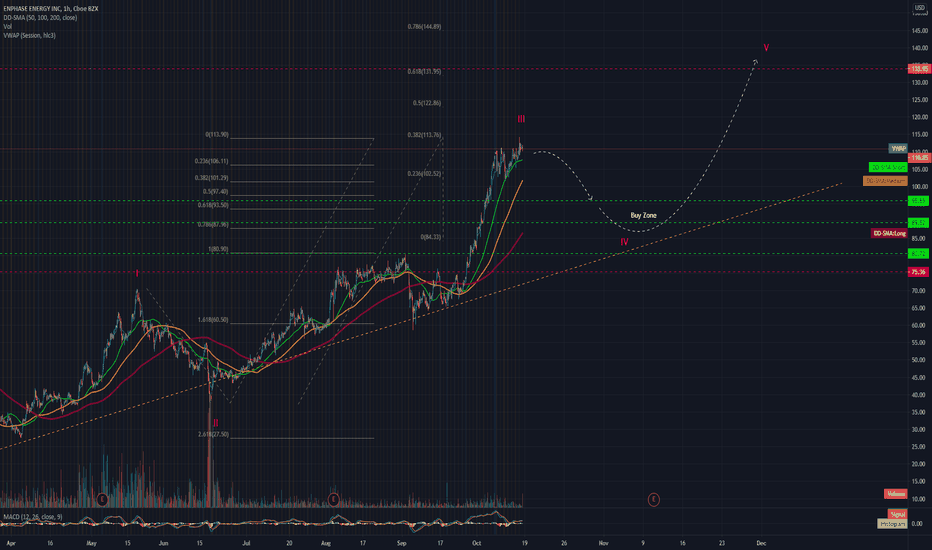Click the 50.00 mark on price axis
The width and height of the screenshot is (932, 550).
920,360
